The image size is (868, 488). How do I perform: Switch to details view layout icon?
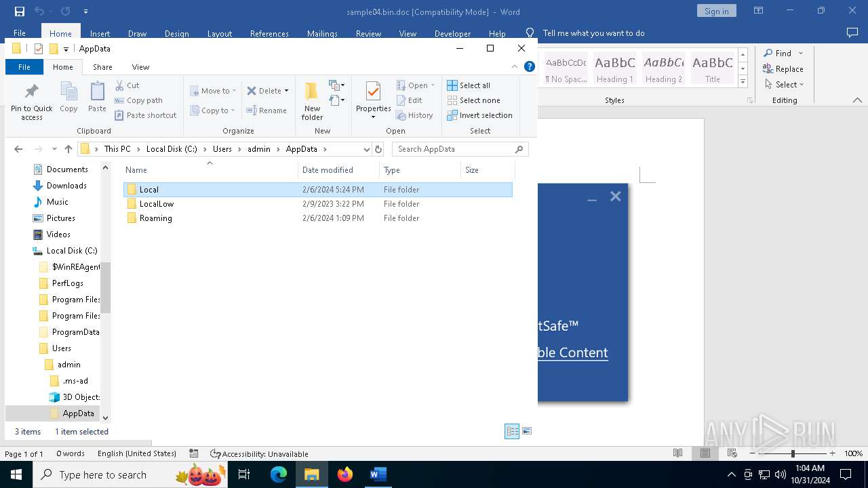click(512, 431)
